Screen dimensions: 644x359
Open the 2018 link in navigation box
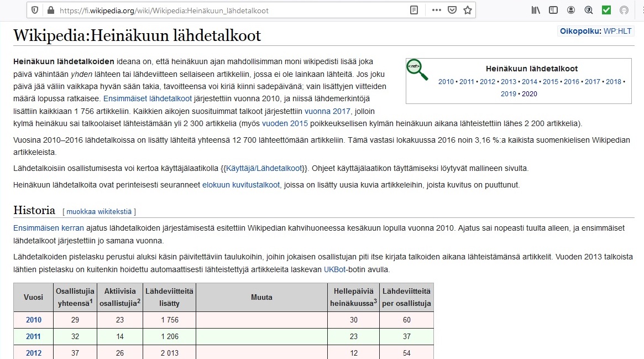(x=614, y=82)
